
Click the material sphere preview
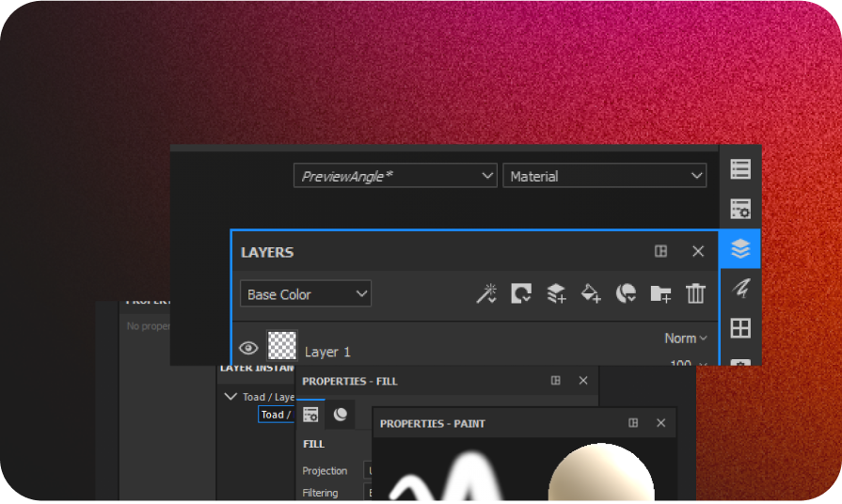[601, 472]
